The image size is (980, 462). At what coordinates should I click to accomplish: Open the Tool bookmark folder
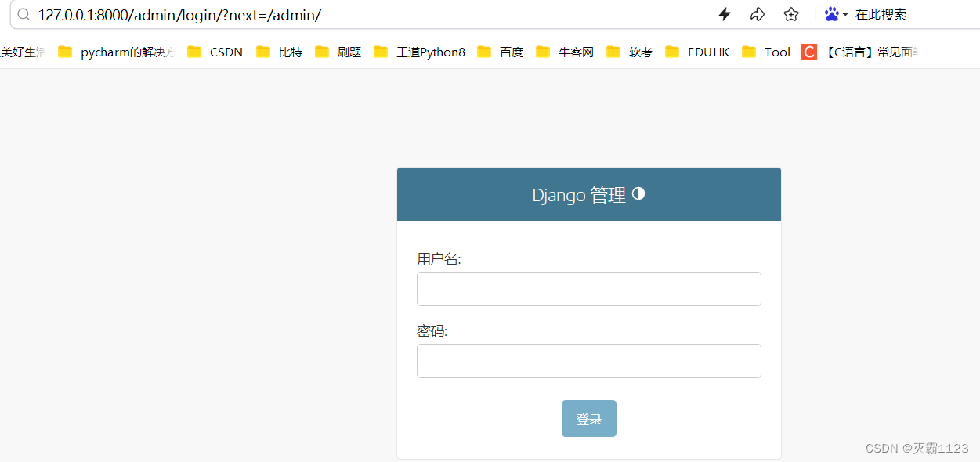(766, 52)
